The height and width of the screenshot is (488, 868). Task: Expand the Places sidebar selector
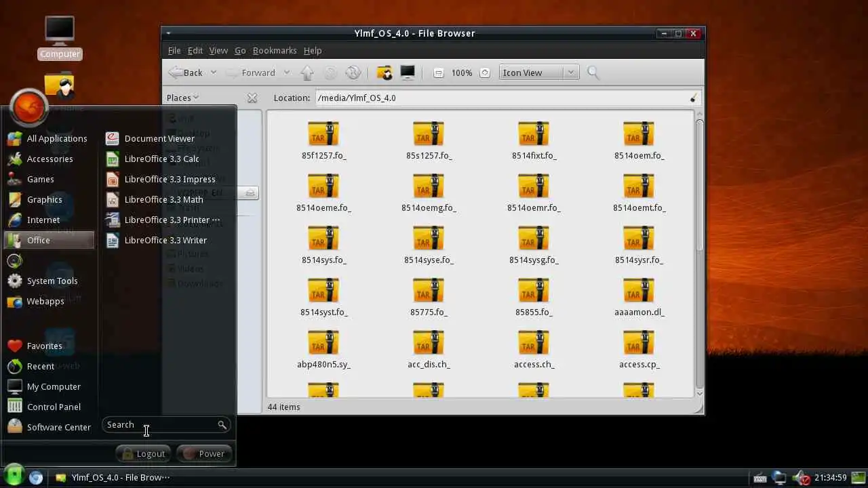[x=182, y=98]
